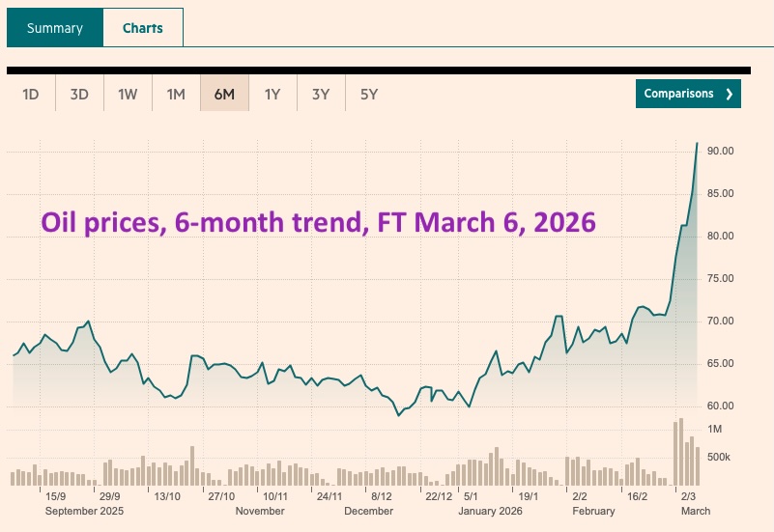Show the 1Y price history
Screen dimensions: 774x532
(272, 94)
